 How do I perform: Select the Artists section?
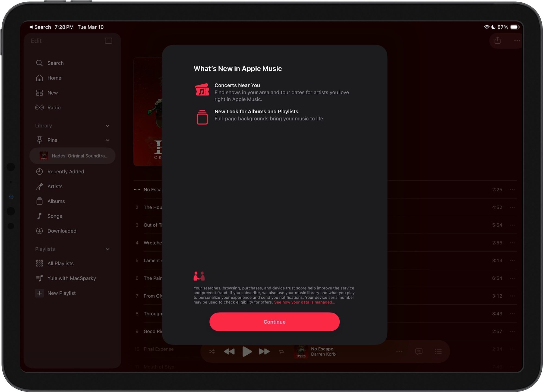click(55, 186)
